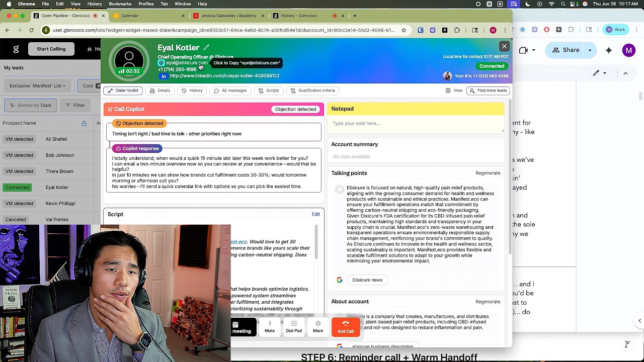The width and height of the screenshot is (644, 362).
Task: Reload the Glencoco page
Action: tap(31, 30)
